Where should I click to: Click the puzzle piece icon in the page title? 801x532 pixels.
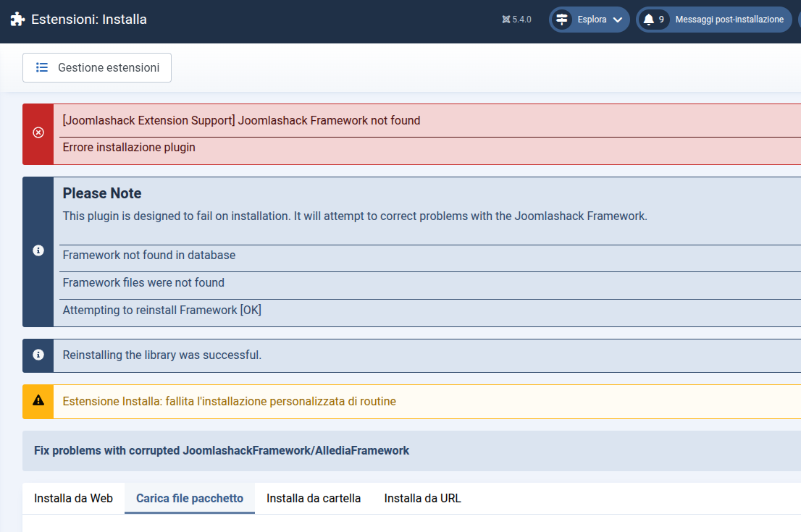[x=17, y=20]
